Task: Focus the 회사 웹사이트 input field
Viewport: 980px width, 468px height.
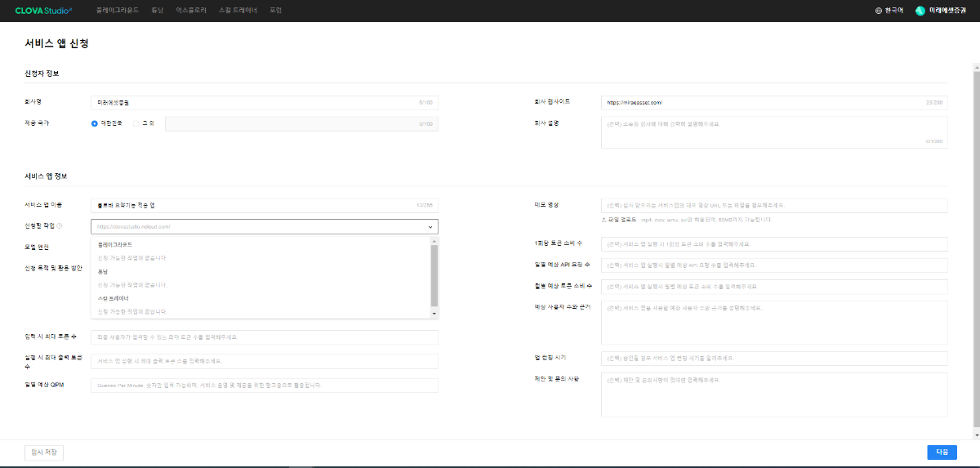Action: point(774,102)
